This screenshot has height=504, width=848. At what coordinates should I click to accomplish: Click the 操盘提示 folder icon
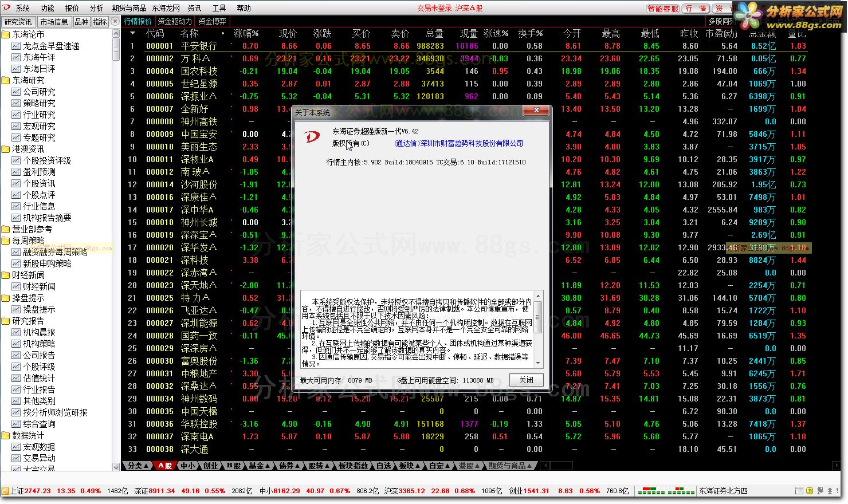pyautogui.click(x=6, y=298)
